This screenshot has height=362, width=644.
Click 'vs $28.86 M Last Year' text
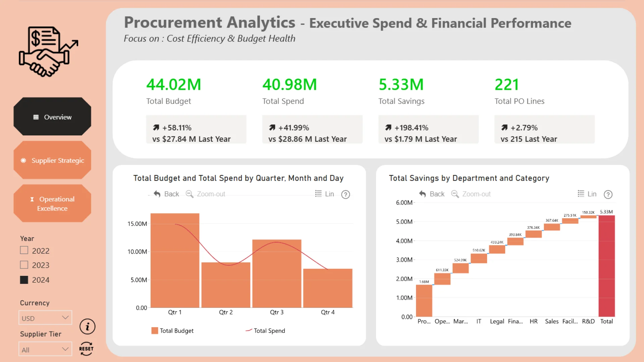tap(308, 139)
